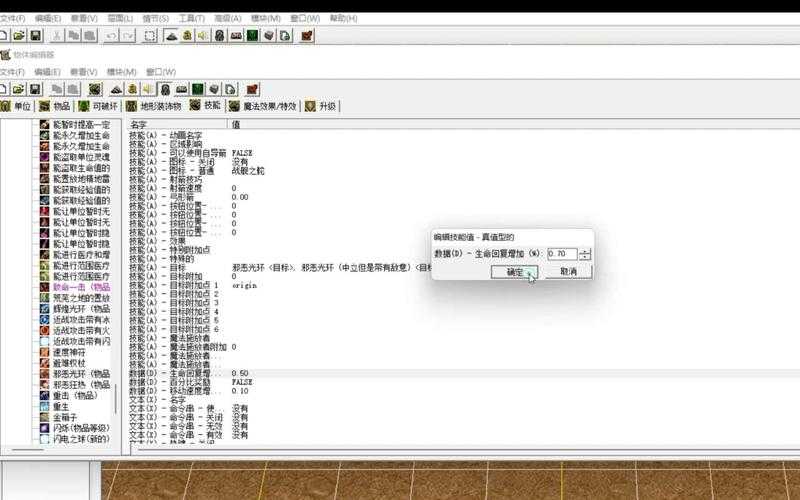Image resolution: width=800 pixels, height=500 pixels.
Task: Confirm with the 确定 button
Action: pos(514,272)
